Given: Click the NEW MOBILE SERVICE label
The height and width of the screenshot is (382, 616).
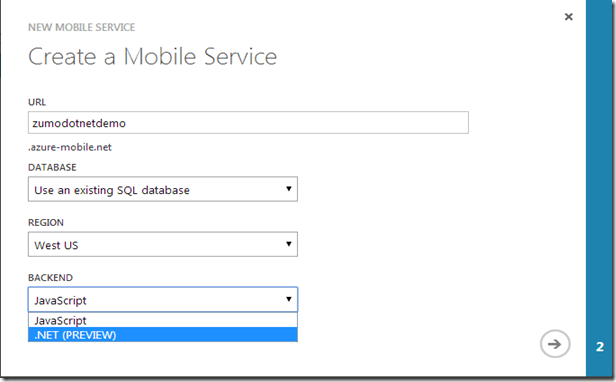Looking at the screenshot, I should (x=82, y=27).
